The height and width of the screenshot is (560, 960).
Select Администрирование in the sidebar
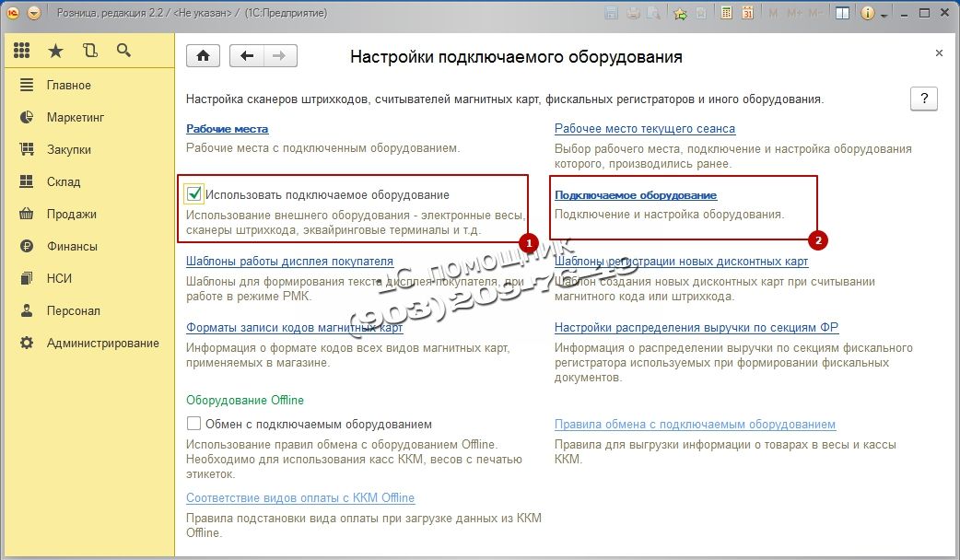coord(102,343)
